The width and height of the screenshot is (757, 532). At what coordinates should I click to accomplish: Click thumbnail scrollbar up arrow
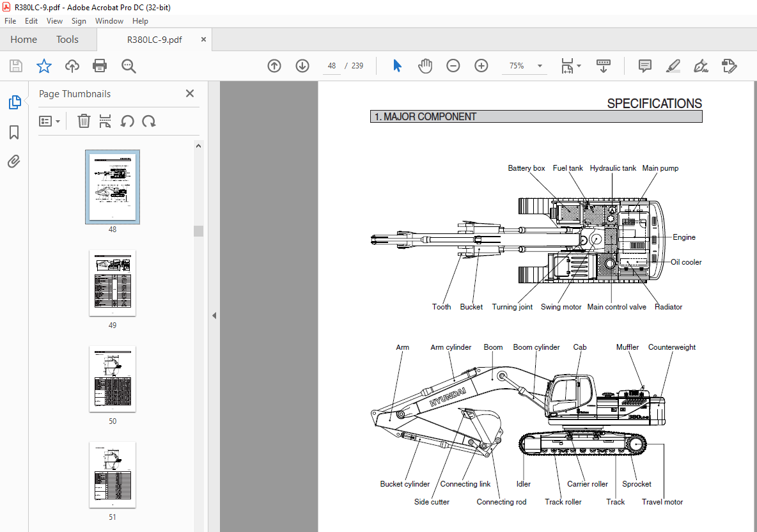(198, 146)
